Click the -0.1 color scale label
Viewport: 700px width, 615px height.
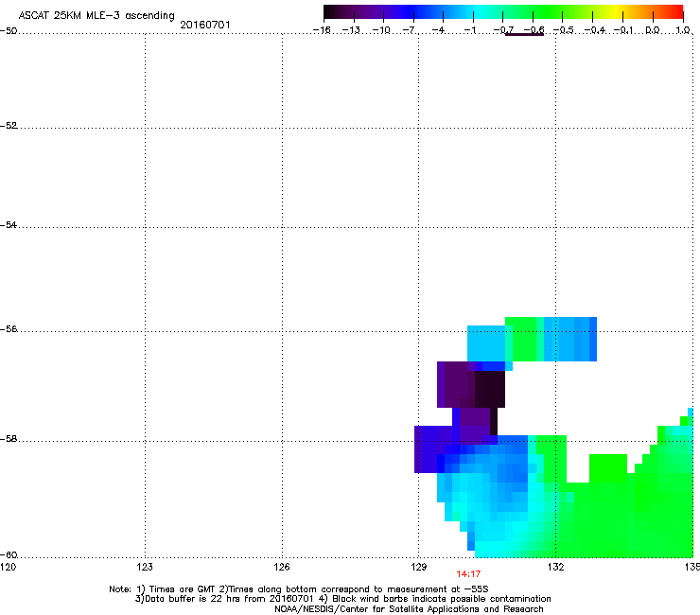pos(623,30)
